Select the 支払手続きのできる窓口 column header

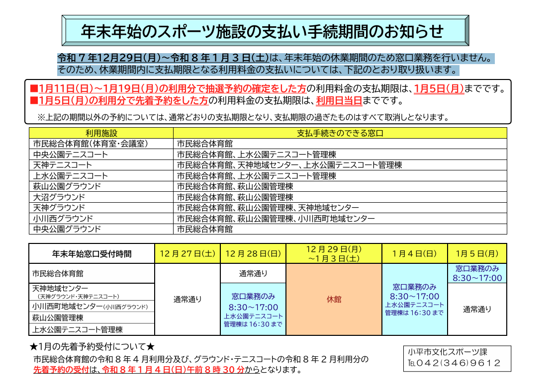[x=340, y=133]
